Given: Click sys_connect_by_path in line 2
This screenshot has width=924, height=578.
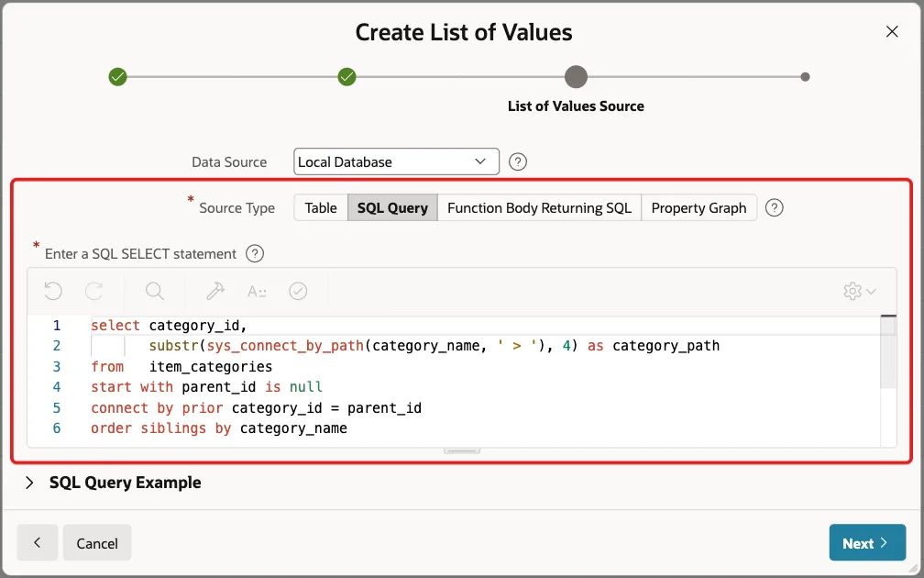Looking at the screenshot, I should pos(285,346).
